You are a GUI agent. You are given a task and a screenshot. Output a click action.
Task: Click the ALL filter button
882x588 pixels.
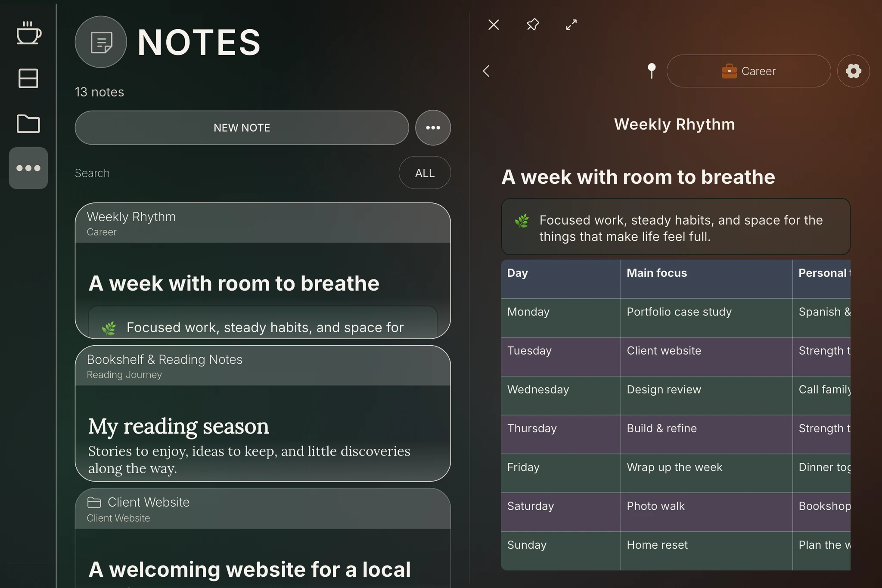point(425,173)
